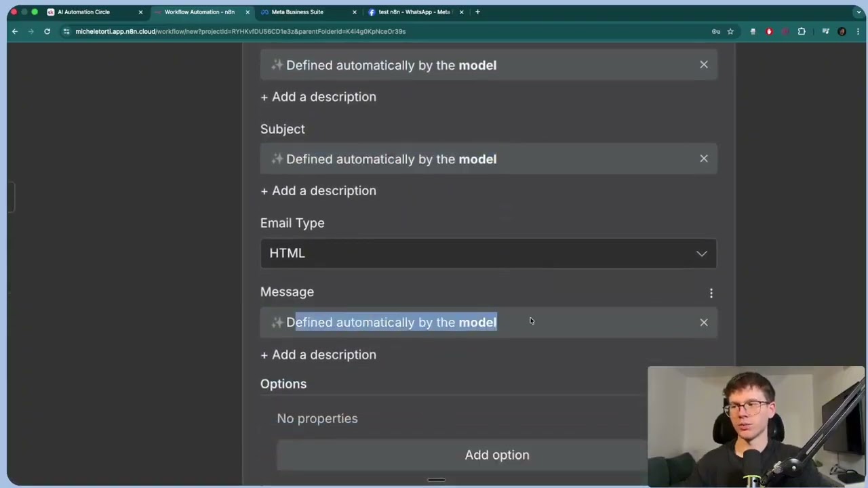868x488 pixels.
Task: Click the Subject label
Action: click(x=283, y=129)
